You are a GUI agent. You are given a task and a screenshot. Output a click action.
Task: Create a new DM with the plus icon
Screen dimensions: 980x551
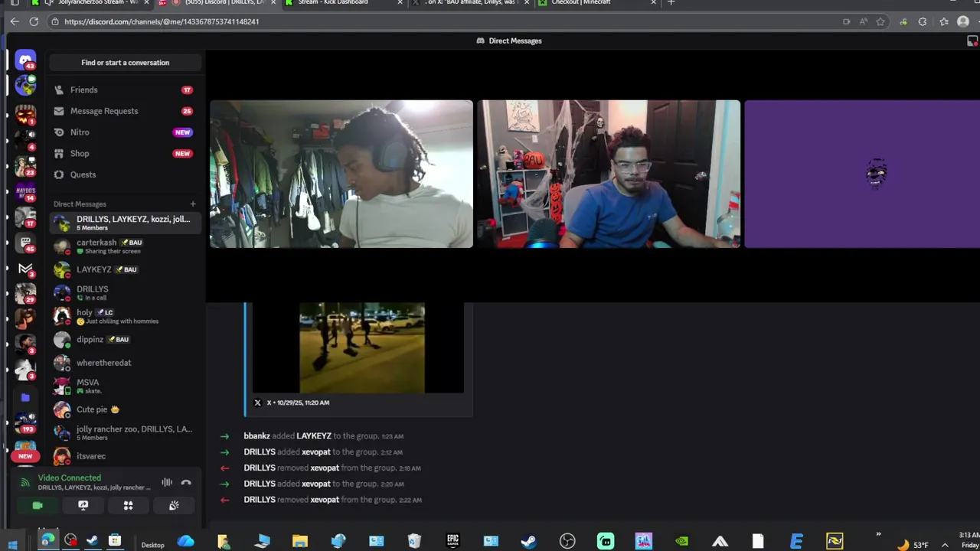(193, 204)
